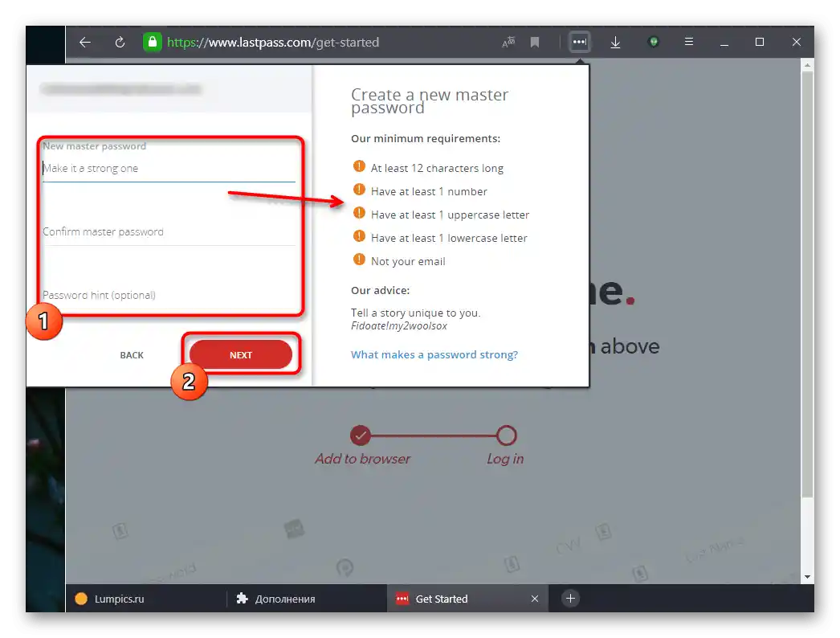The width and height of the screenshot is (840, 638).
Task: Go back using the browser back arrow
Action: tap(85, 43)
